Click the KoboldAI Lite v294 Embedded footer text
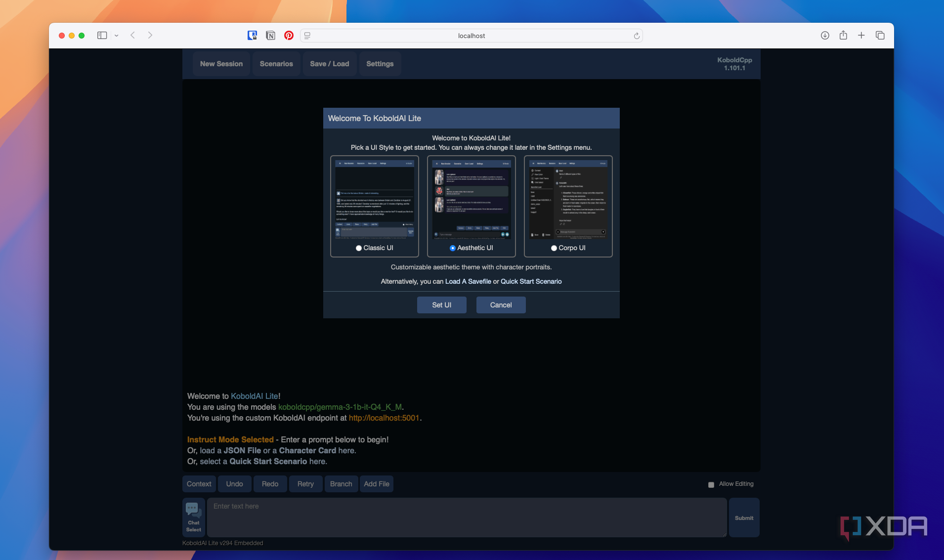Screen dimensions: 944x560 tap(222, 543)
